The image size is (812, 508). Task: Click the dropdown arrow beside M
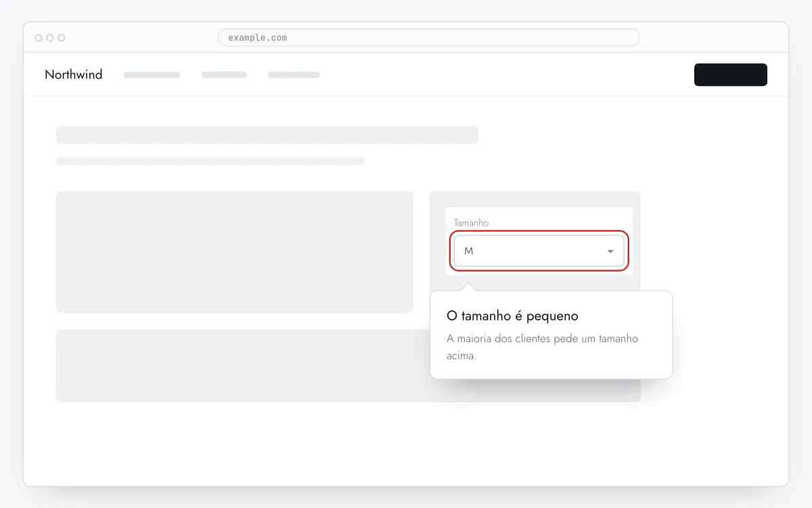tap(610, 251)
